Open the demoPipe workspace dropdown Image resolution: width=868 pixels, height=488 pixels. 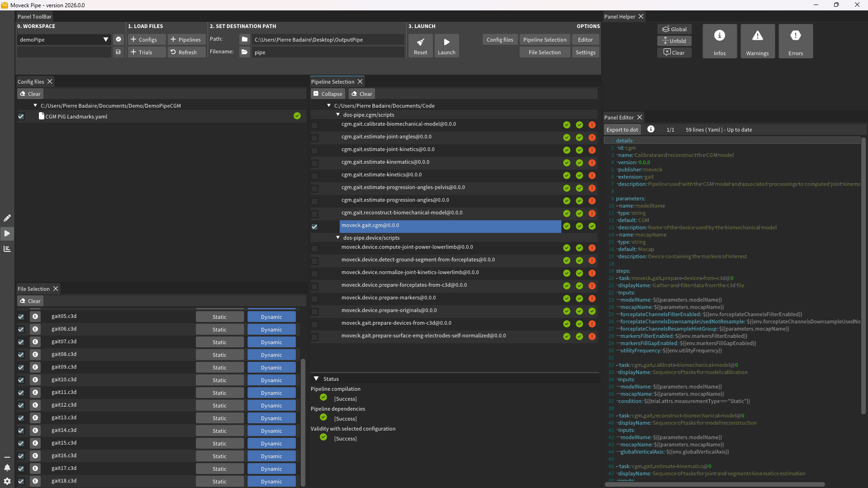(x=64, y=39)
